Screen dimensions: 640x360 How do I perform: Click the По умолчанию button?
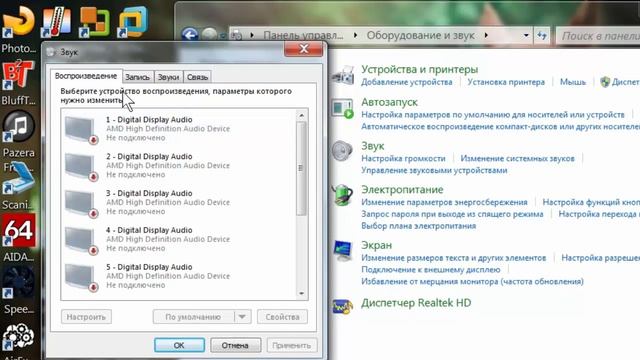(x=193, y=317)
